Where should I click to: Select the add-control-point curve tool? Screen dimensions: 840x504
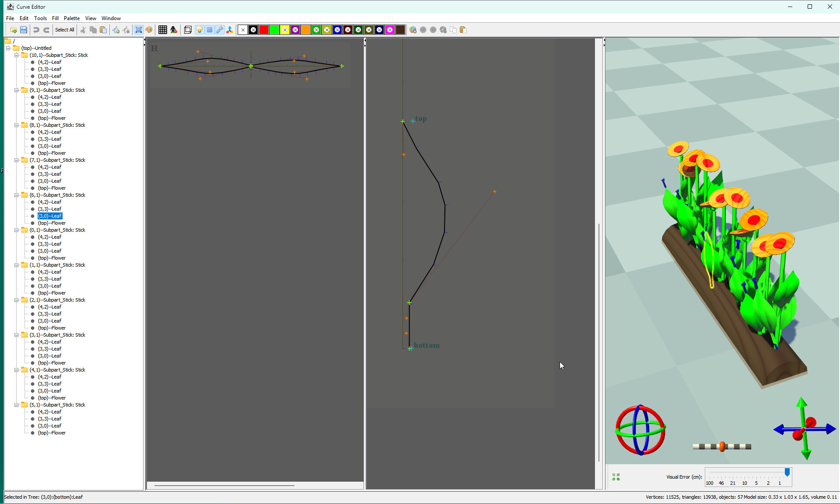[x=117, y=30]
